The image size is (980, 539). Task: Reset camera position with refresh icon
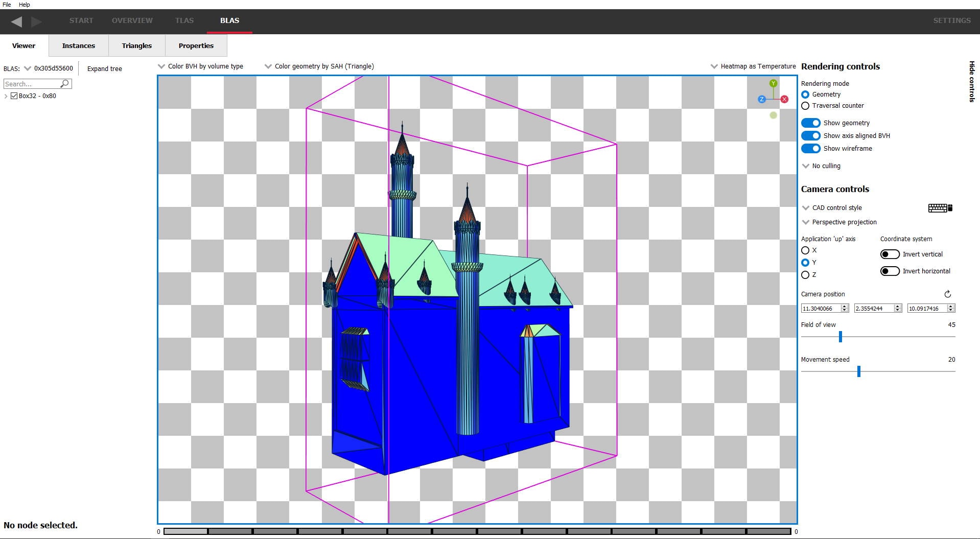(x=947, y=294)
